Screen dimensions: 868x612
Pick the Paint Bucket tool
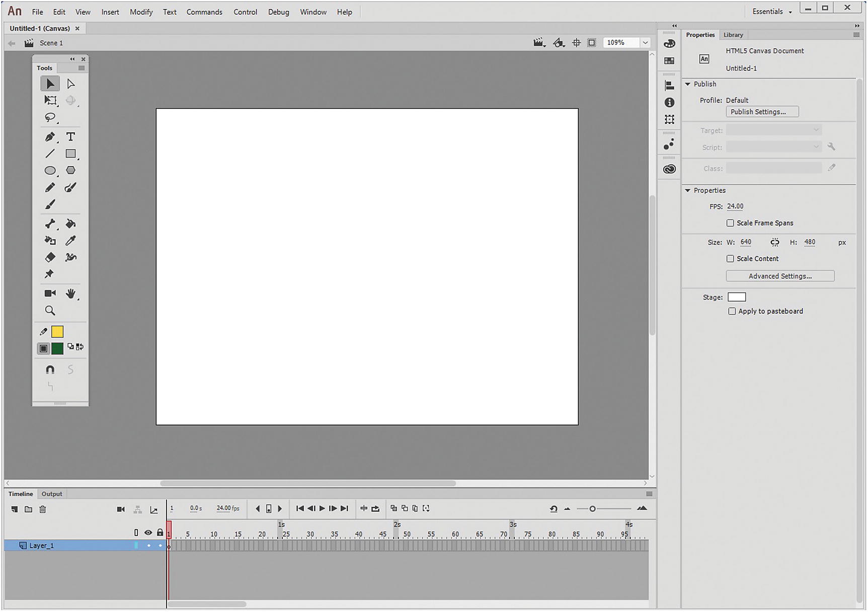(x=70, y=224)
